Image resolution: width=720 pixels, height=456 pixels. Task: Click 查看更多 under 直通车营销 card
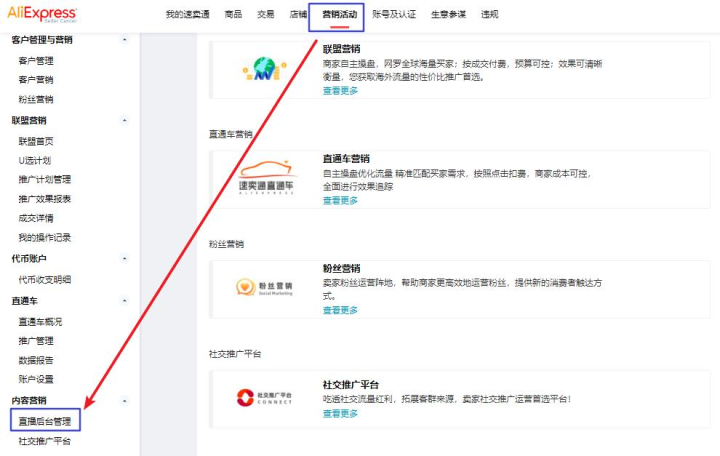tap(340, 201)
